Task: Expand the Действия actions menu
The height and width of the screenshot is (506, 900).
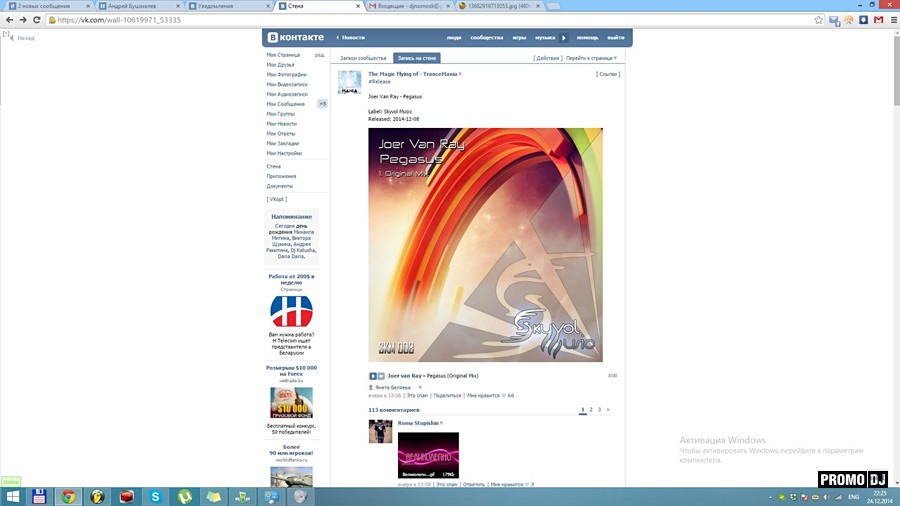Action: (547, 58)
